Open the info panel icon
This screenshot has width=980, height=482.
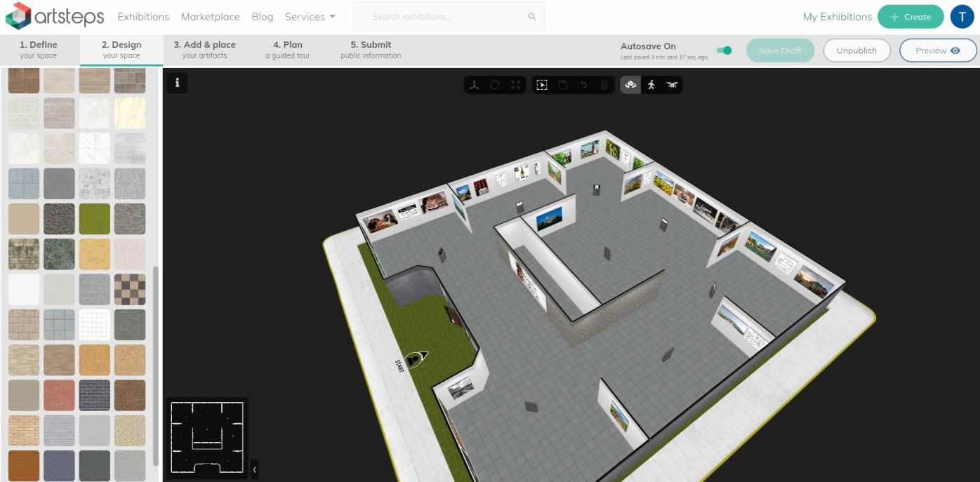click(x=177, y=83)
